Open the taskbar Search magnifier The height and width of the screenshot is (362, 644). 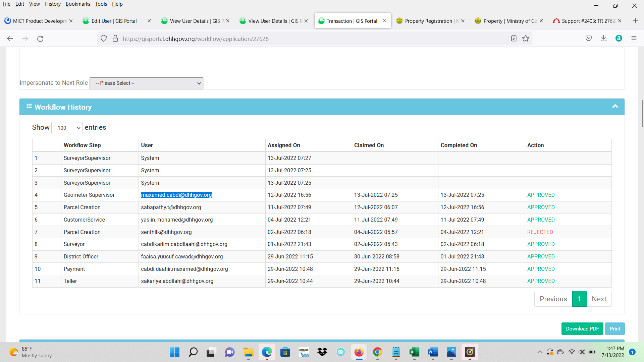pos(193,352)
